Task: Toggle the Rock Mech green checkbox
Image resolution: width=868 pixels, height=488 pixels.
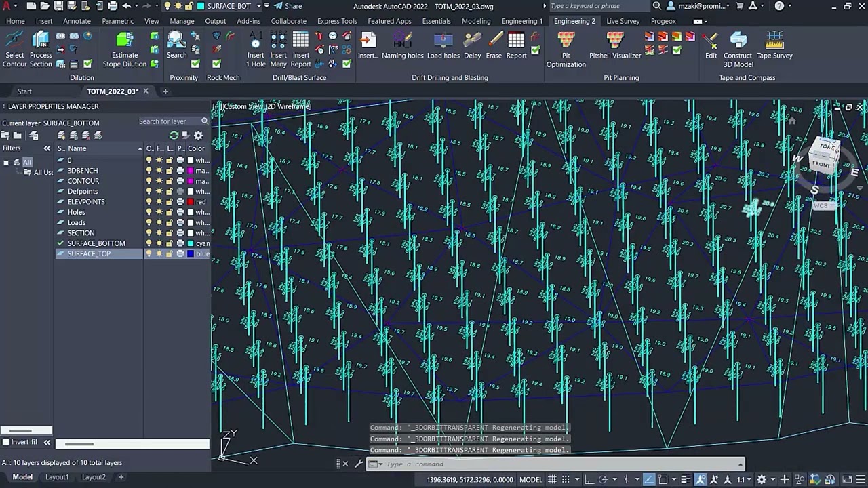Action: (216, 64)
